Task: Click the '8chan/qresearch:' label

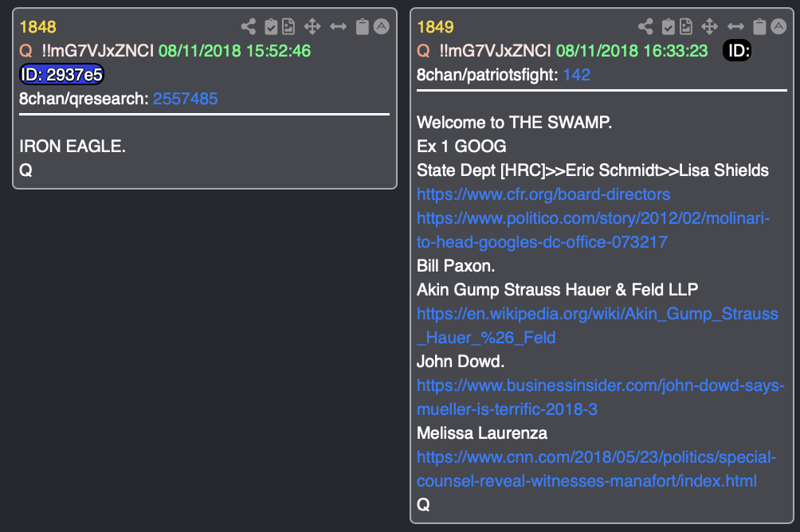Action: [x=84, y=99]
